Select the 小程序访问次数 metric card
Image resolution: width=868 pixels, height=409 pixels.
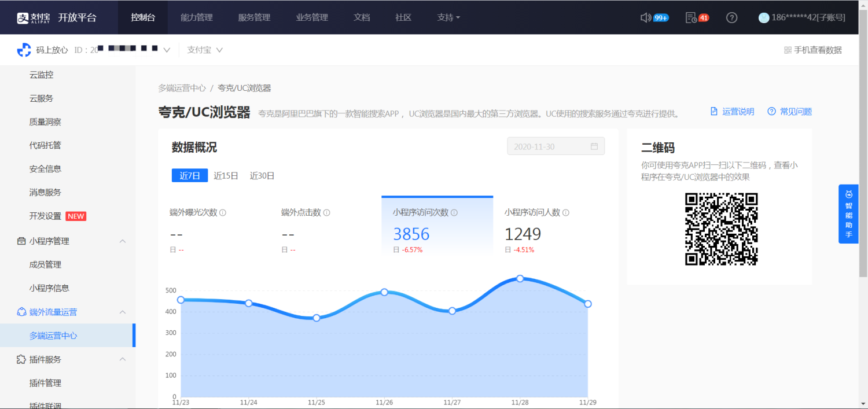click(x=437, y=226)
